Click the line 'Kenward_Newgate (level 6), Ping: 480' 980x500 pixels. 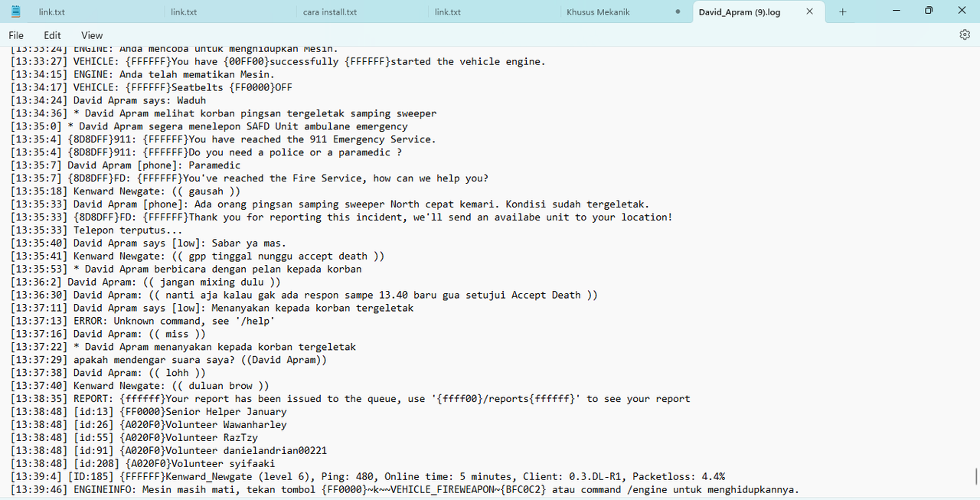coord(367,478)
